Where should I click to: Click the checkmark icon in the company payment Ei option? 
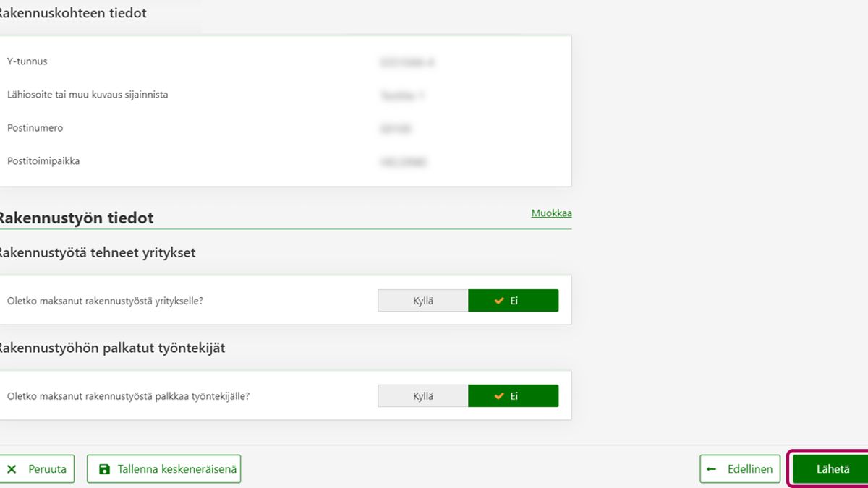[499, 301]
